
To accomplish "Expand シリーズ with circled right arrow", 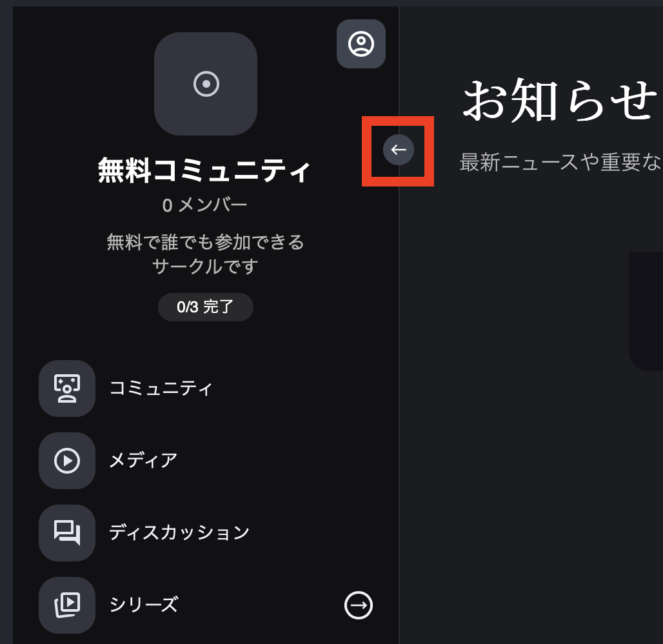I will click(359, 605).
